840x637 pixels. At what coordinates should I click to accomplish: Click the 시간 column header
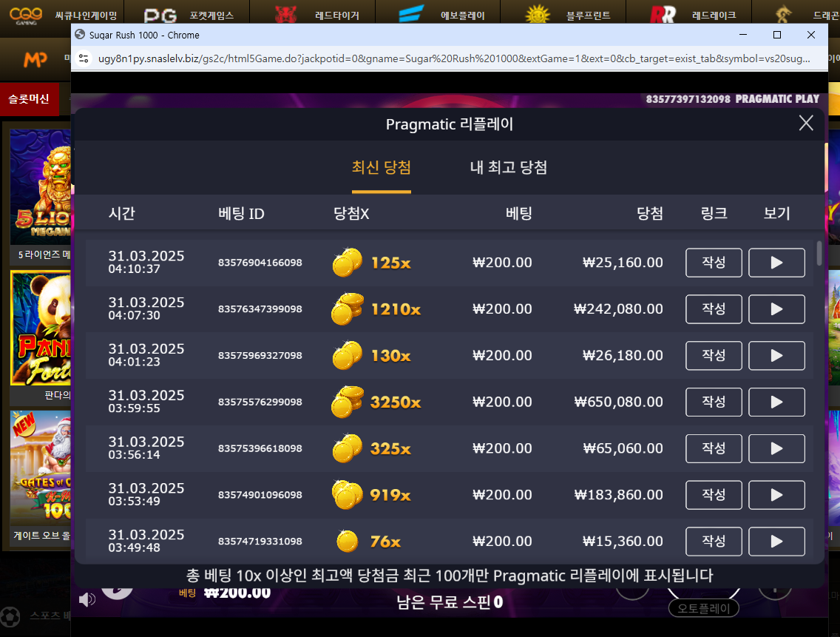click(x=121, y=213)
